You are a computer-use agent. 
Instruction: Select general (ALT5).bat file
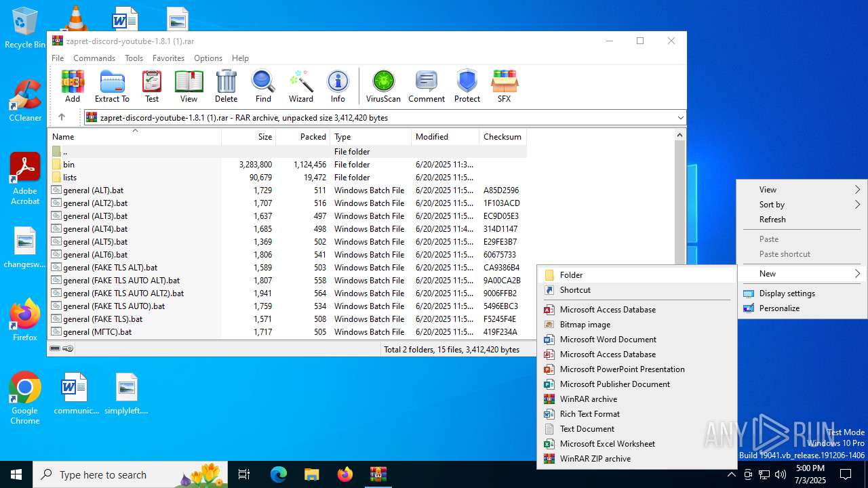click(288, 242)
